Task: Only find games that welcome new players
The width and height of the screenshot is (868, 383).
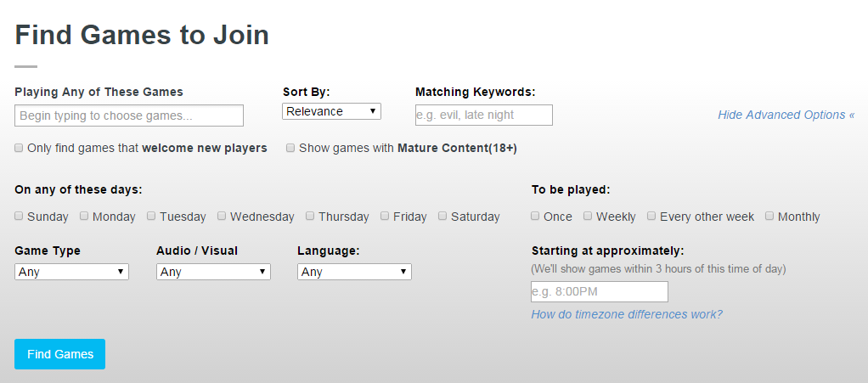Action: tap(19, 148)
